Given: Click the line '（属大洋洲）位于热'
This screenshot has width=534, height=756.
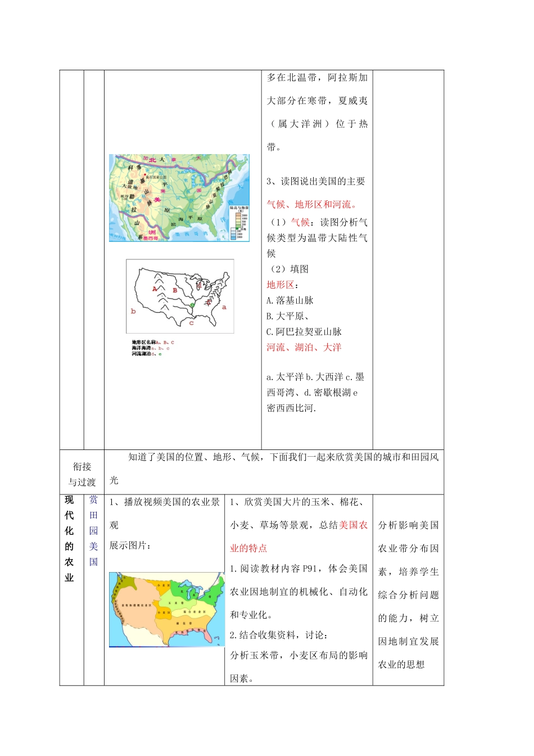Looking at the screenshot, I should [x=319, y=124].
